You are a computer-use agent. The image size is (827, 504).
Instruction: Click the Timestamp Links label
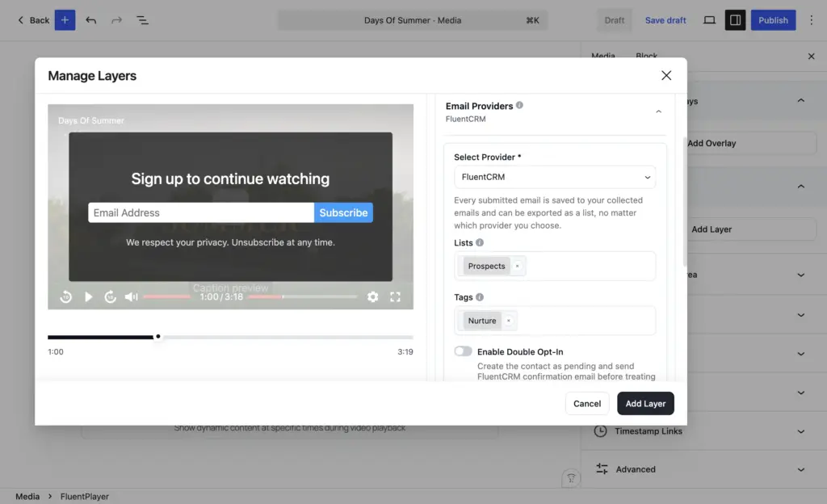(649, 431)
